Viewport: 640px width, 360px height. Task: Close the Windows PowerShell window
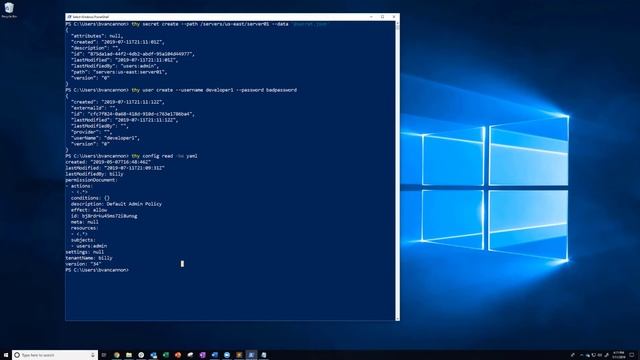pos(394,17)
